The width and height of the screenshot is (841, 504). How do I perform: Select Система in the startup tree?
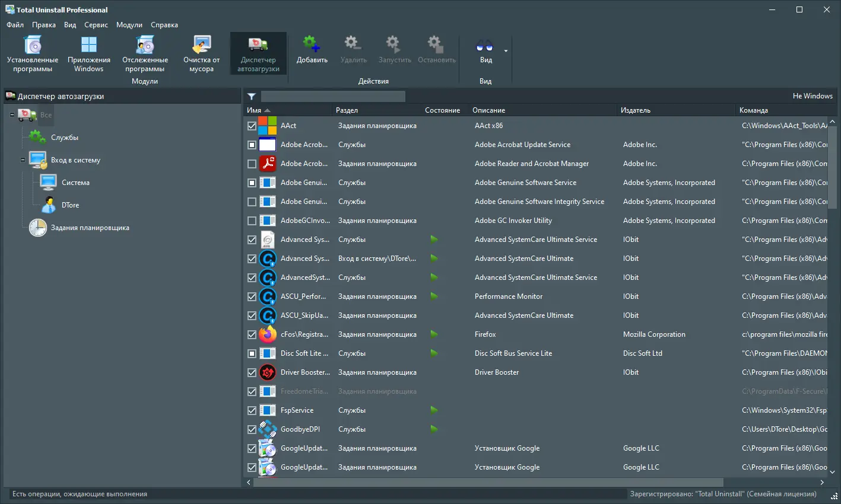pyautogui.click(x=75, y=183)
